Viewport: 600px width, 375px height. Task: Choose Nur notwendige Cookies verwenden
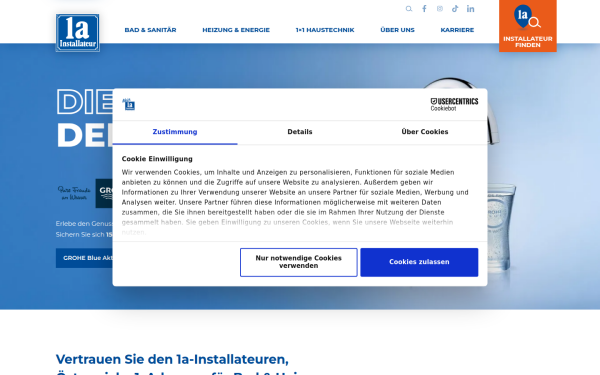298,262
